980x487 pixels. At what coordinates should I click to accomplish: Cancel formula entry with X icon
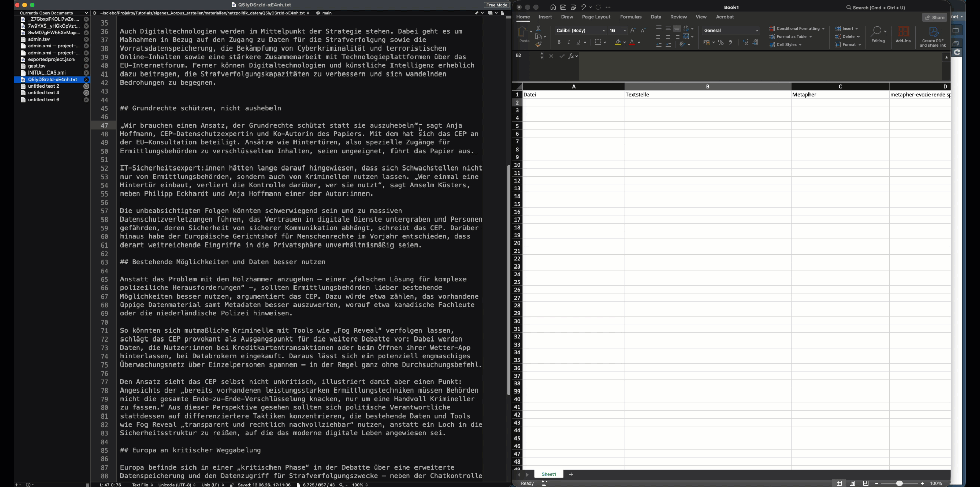tap(551, 56)
